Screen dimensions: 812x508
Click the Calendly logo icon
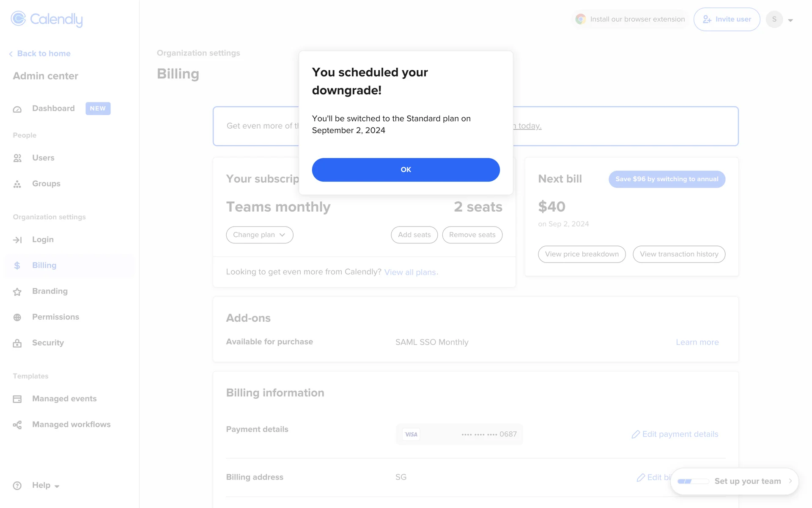click(x=18, y=19)
